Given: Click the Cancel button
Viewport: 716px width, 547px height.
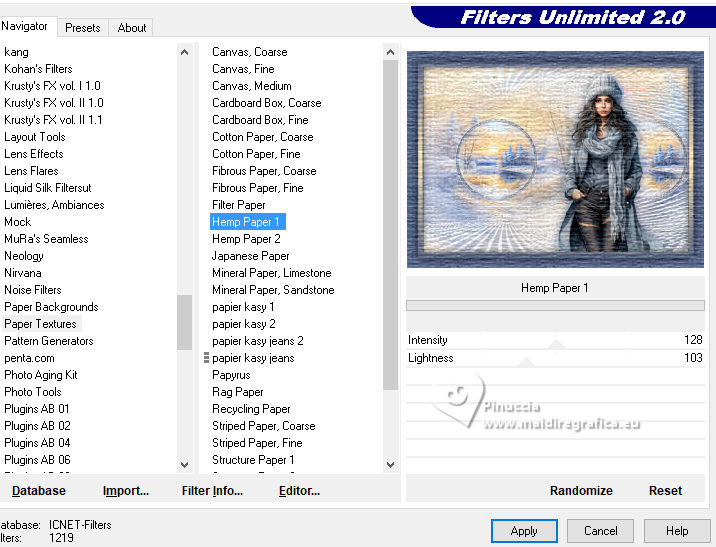Looking at the screenshot, I should click(x=600, y=531).
